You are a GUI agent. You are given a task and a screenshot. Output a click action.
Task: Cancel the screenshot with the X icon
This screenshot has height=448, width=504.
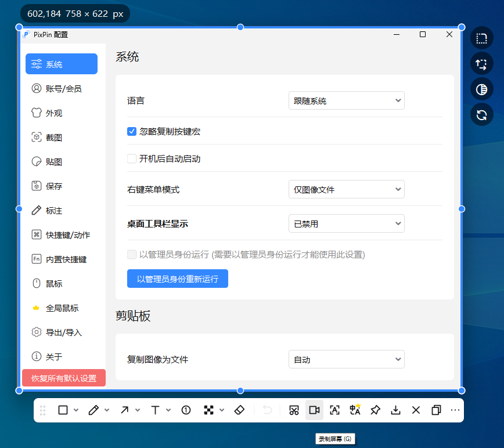[416, 410]
